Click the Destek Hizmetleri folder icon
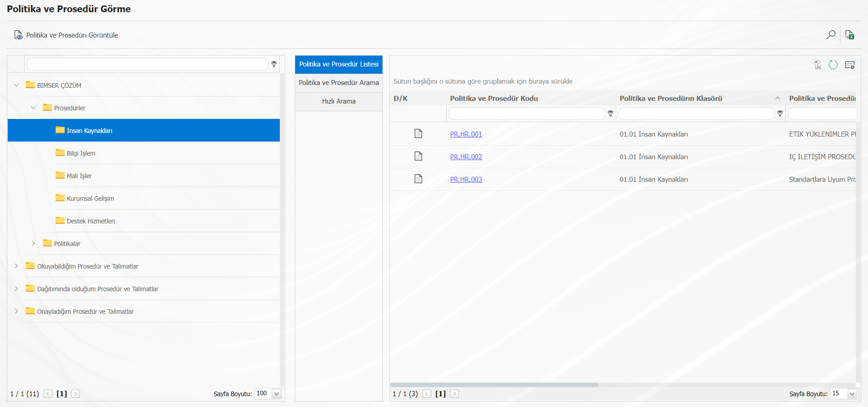The height and width of the screenshot is (407, 868). pyautogui.click(x=60, y=220)
